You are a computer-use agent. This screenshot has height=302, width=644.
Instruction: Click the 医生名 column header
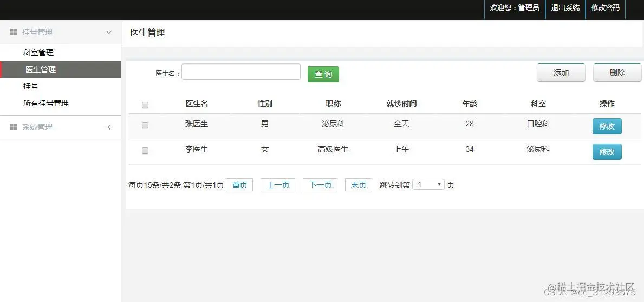197,104
